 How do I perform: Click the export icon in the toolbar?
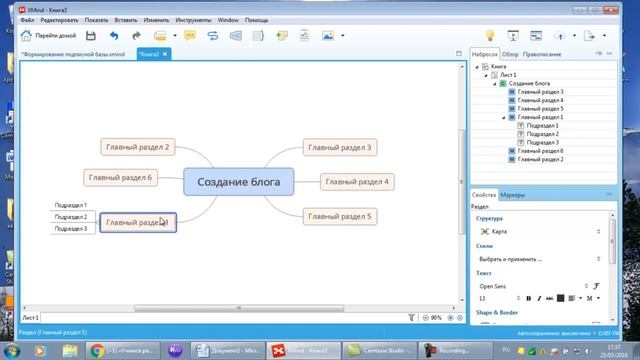589,36
